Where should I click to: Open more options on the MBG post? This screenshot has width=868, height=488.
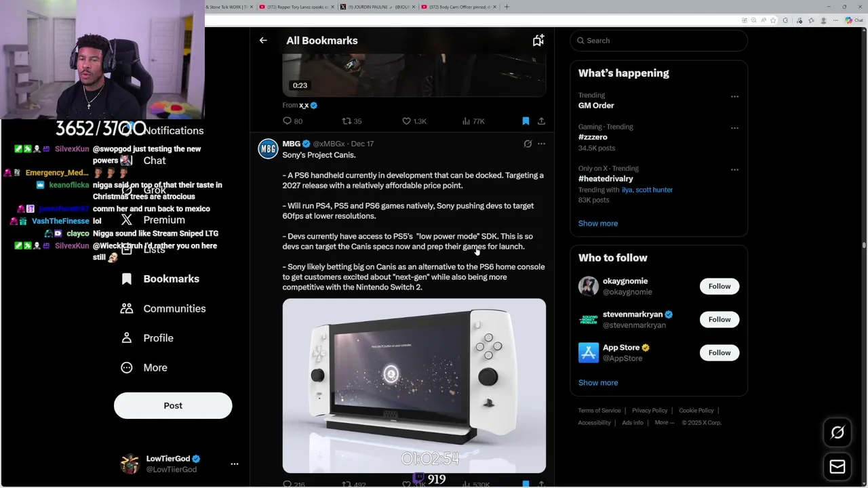[x=541, y=144]
